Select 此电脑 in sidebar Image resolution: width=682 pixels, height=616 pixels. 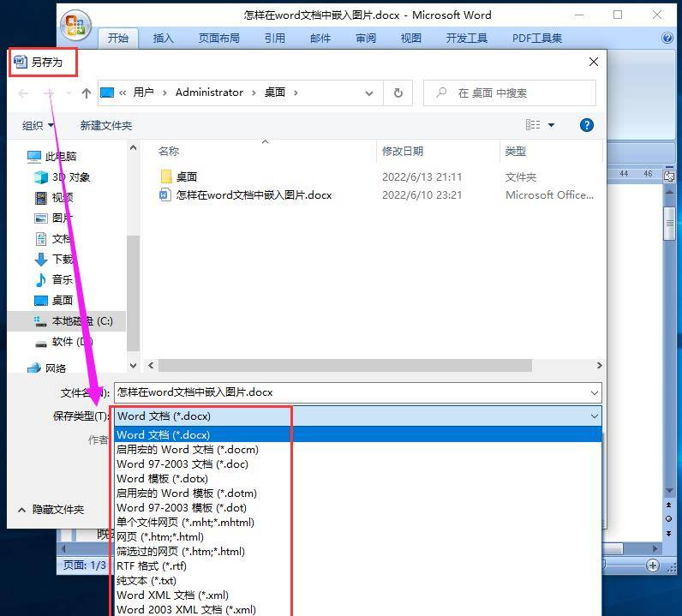point(52,156)
